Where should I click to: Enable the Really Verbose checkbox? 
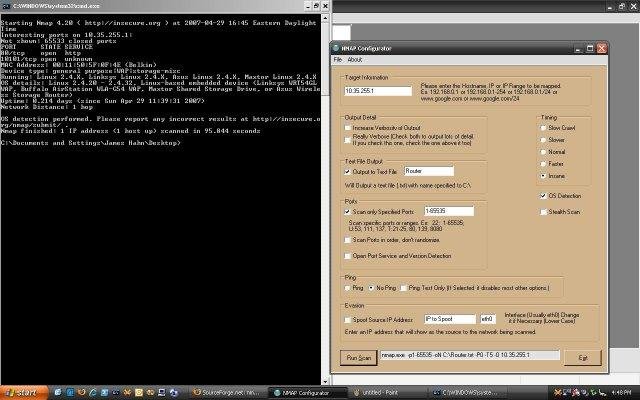click(x=348, y=140)
